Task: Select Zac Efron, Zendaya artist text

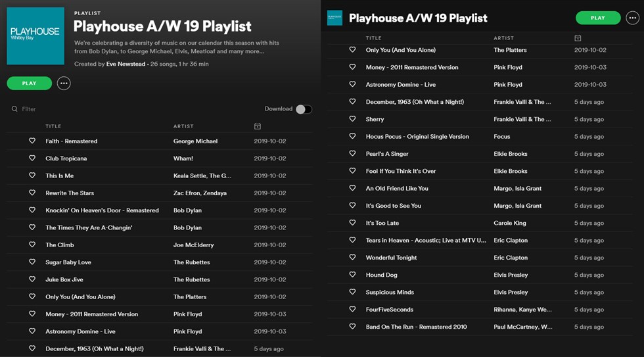Action: (200, 193)
